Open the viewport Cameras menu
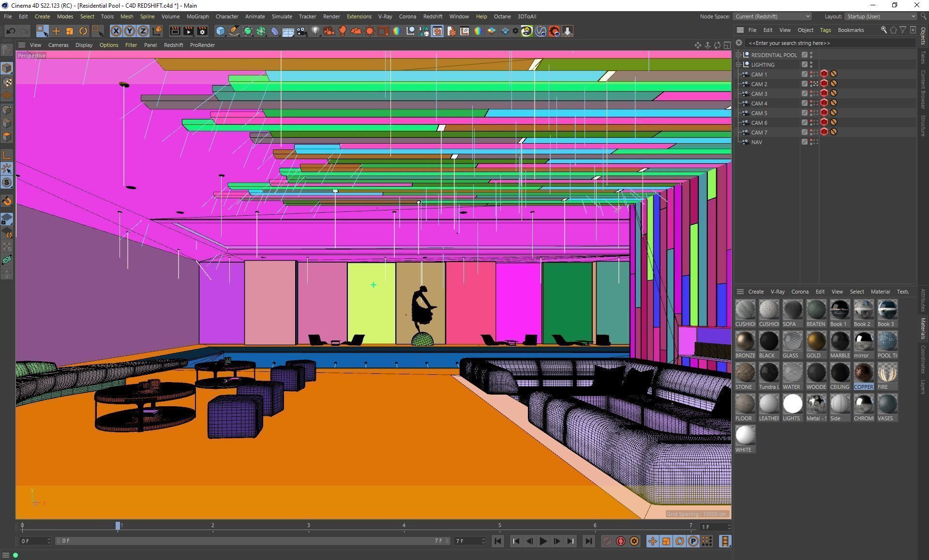Screen dimensions: 929x560 58,45
